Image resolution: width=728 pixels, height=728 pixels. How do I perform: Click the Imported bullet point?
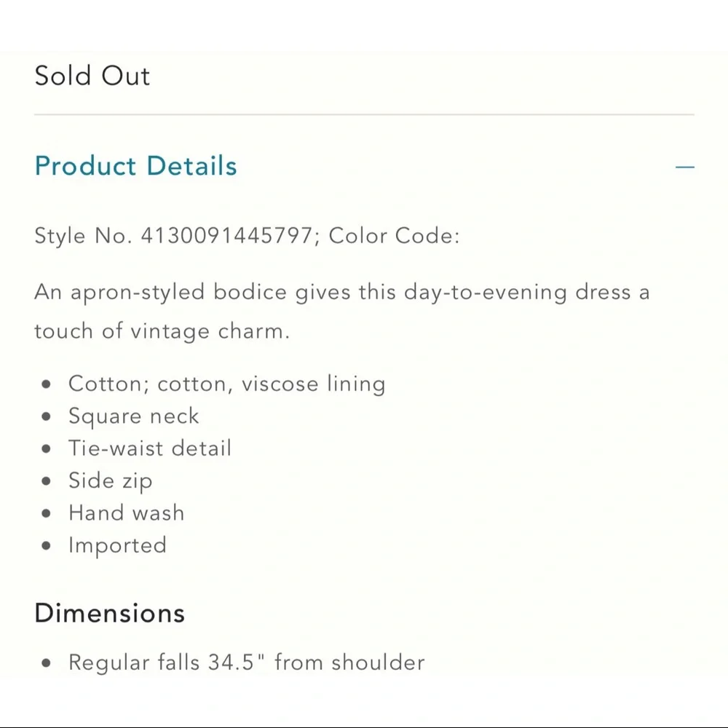coord(117,545)
